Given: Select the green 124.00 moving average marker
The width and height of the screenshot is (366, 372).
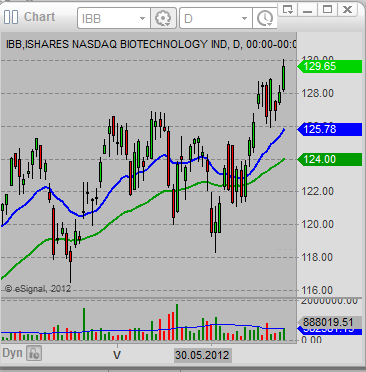Looking at the screenshot, I should 329,159.
